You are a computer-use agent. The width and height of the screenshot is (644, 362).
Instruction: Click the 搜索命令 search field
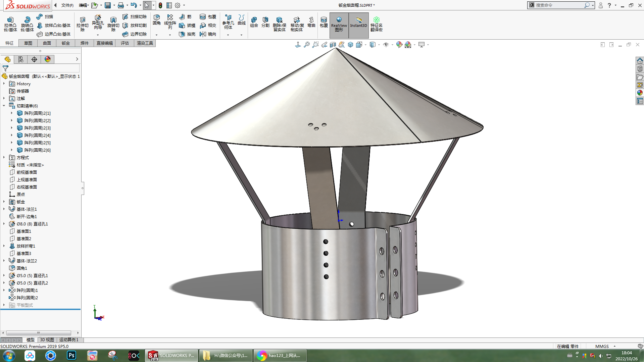click(559, 5)
